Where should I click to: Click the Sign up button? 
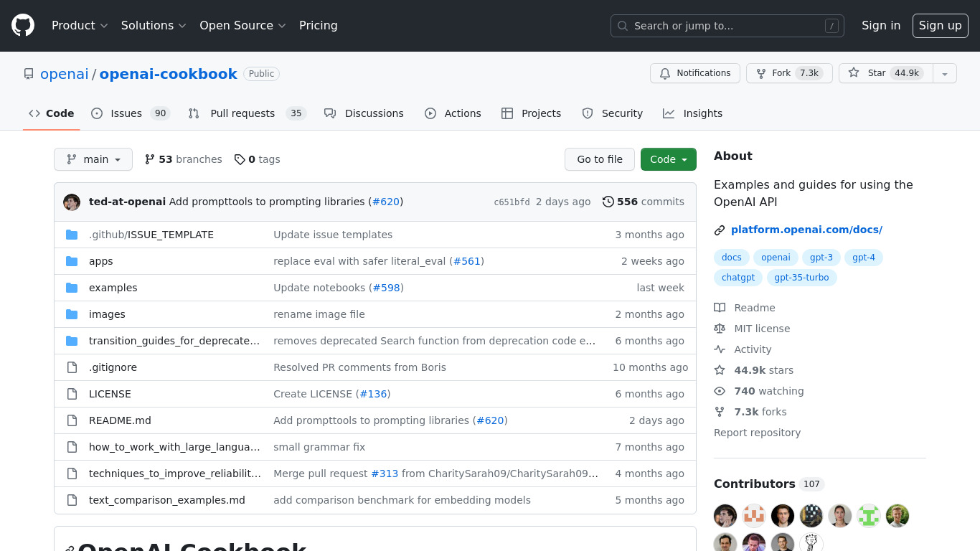click(x=940, y=26)
